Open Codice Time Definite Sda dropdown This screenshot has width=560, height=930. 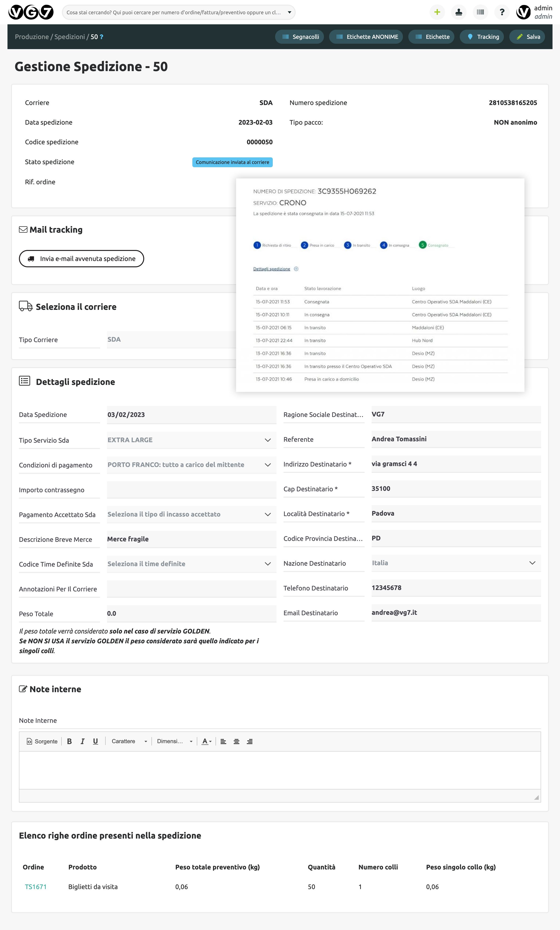(192, 564)
